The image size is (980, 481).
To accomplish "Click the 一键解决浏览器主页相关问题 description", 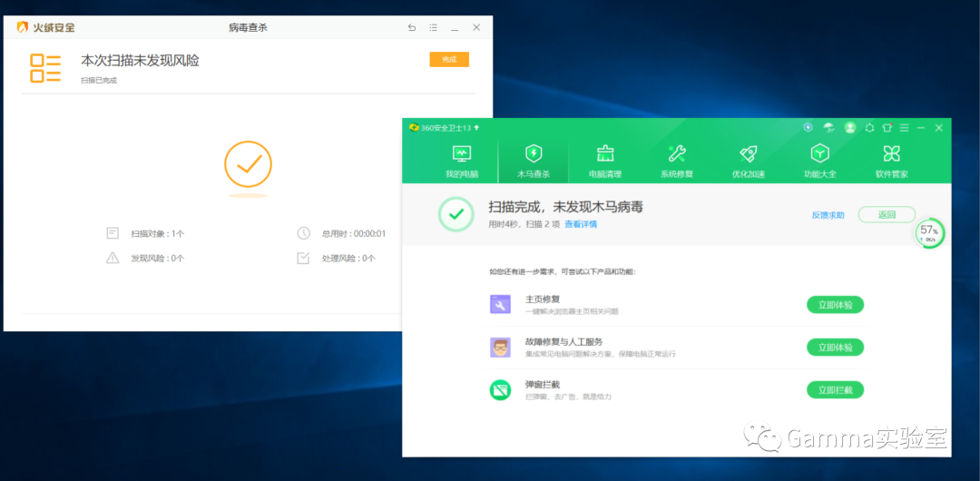I will click(572, 311).
